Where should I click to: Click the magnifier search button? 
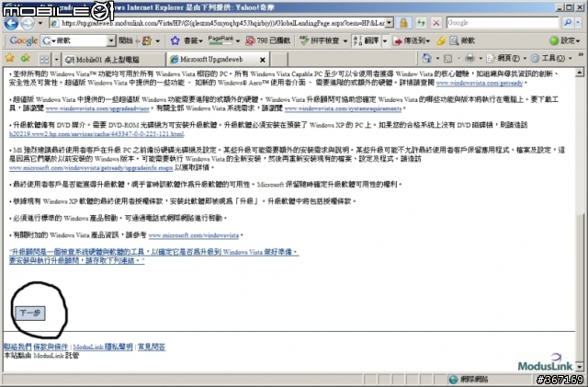tap(568, 23)
